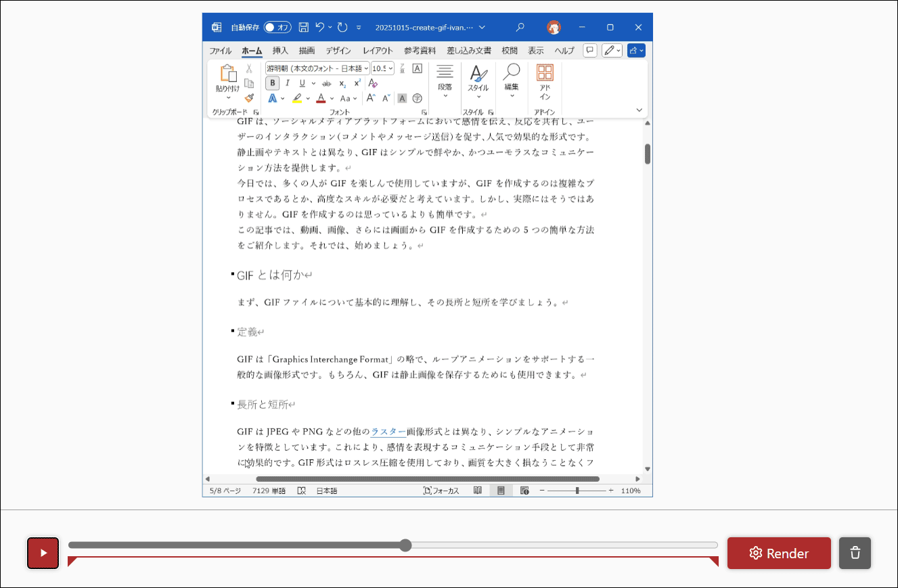Viewport: 898px width, 588px height.
Task: Open the Comments speech bubble icon
Action: (590, 50)
